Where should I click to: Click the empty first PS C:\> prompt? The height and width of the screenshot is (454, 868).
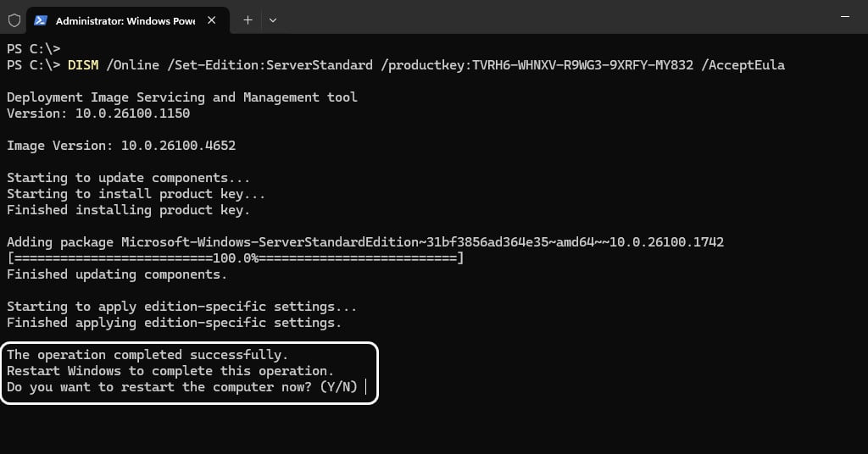pos(33,48)
